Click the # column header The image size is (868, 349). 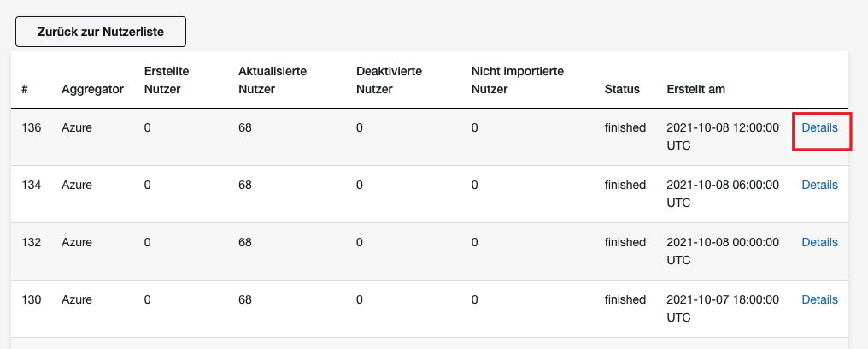(25, 89)
